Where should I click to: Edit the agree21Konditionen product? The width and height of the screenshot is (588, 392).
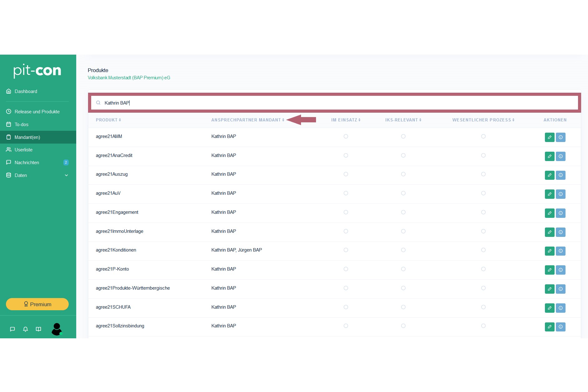[x=550, y=251]
